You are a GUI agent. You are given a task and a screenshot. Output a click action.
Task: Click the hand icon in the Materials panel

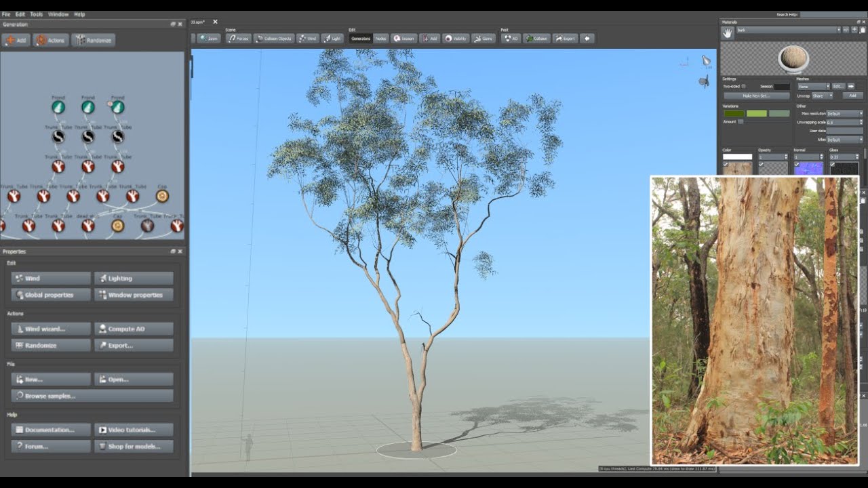[x=728, y=33]
